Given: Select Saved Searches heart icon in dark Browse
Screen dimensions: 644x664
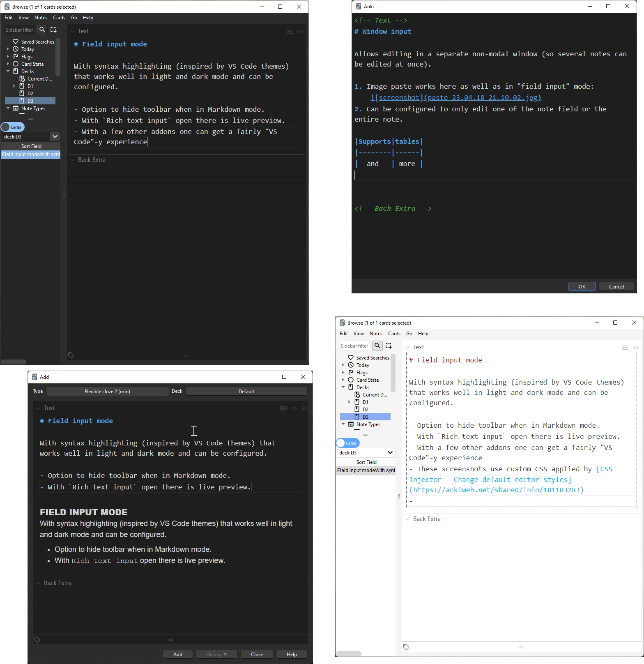Looking at the screenshot, I should [16, 41].
